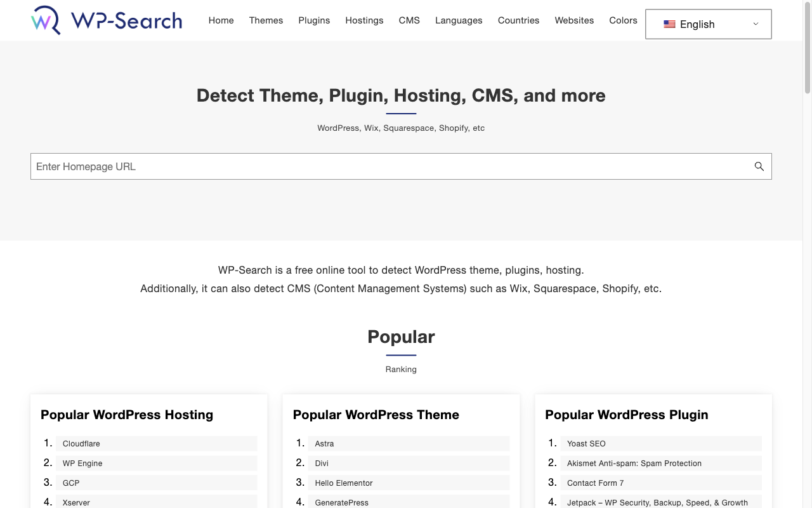Image resolution: width=812 pixels, height=508 pixels.
Task: View the Yoast SEO plugin entry
Action: (x=586, y=443)
